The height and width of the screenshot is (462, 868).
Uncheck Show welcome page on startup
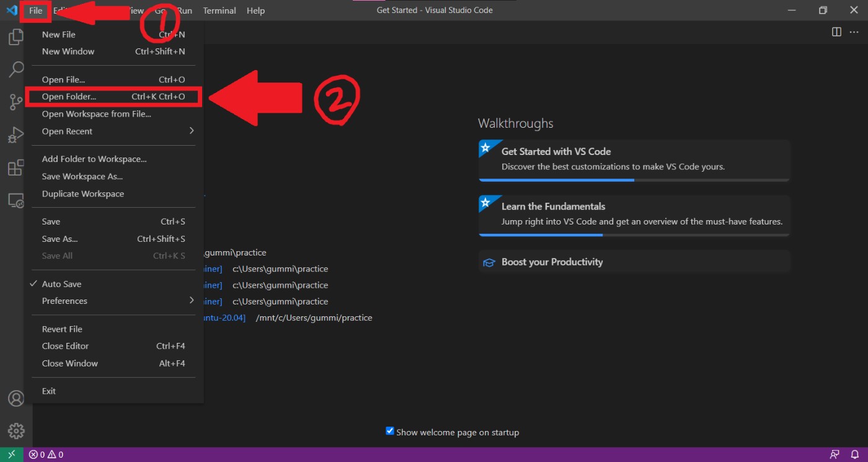[x=390, y=431]
